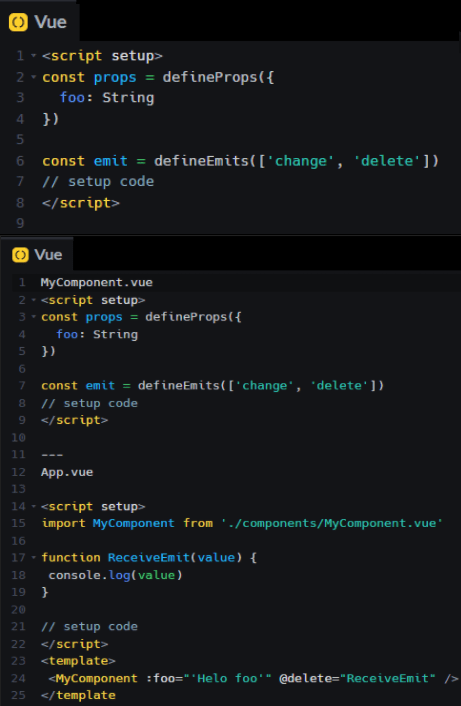Click 'defineEmits' on line 7 of the lower block
Image resolution: width=461 pixels, height=706 pixels.
click(x=179, y=385)
